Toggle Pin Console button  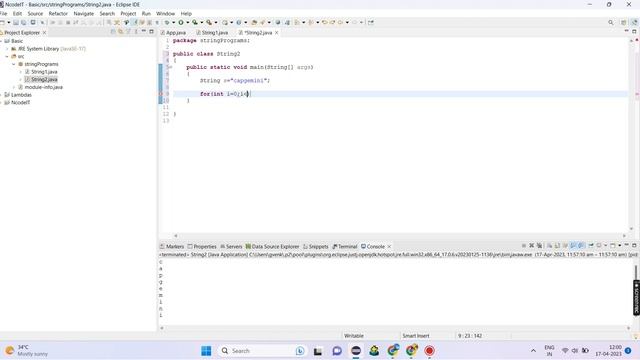click(x=591, y=246)
